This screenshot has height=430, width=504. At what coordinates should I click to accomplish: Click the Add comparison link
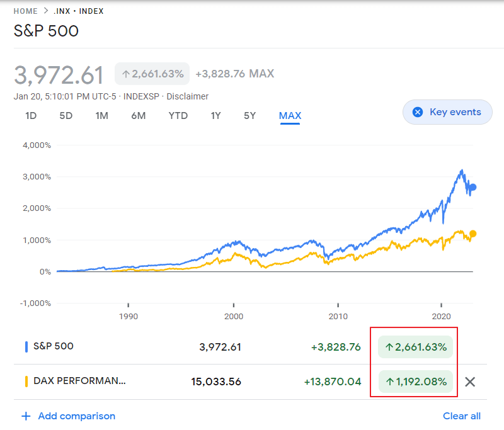pos(76,416)
